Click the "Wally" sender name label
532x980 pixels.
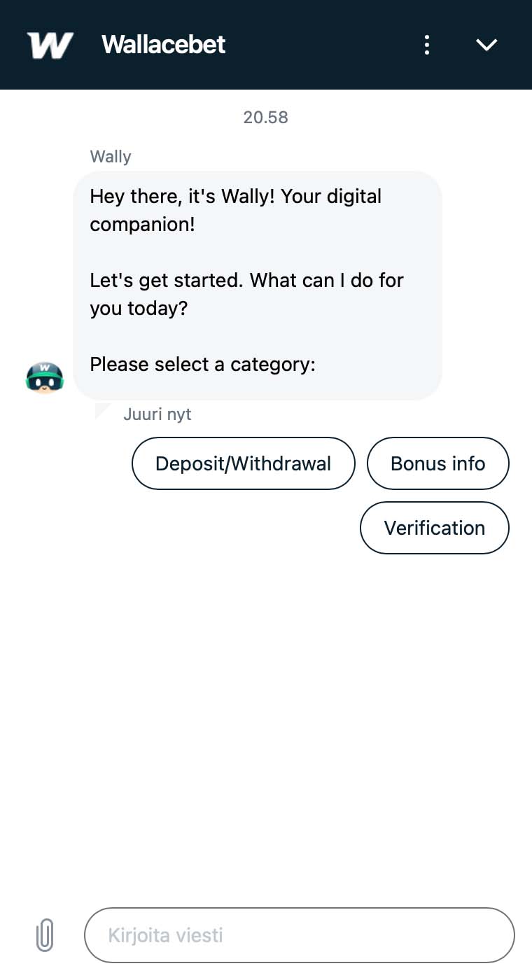(111, 157)
